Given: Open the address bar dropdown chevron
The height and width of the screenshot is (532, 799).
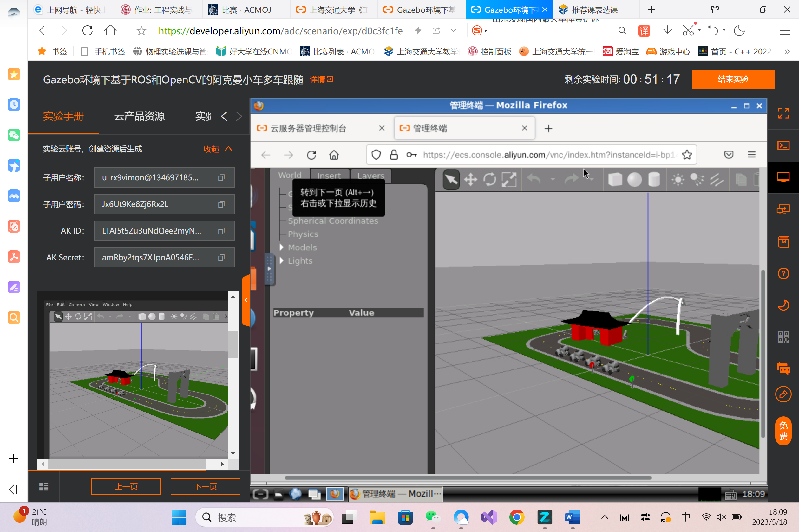Looking at the screenshot, I should [453, 31].
